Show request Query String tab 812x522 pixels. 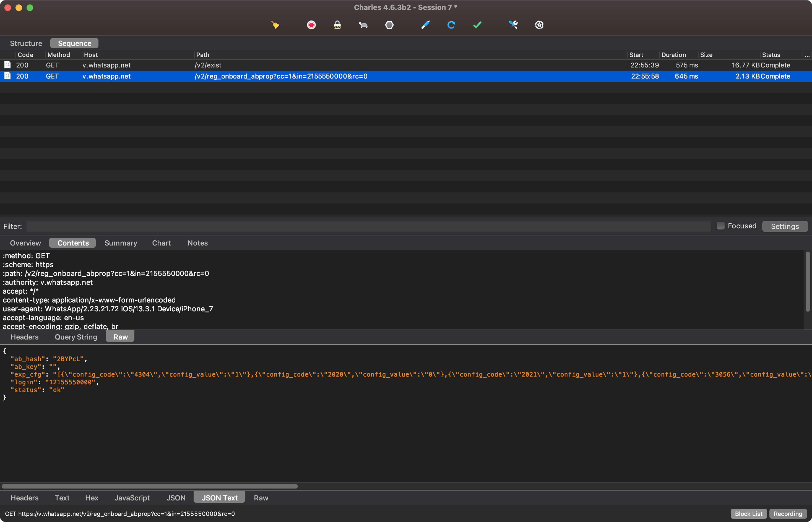(x=76, y=337)
